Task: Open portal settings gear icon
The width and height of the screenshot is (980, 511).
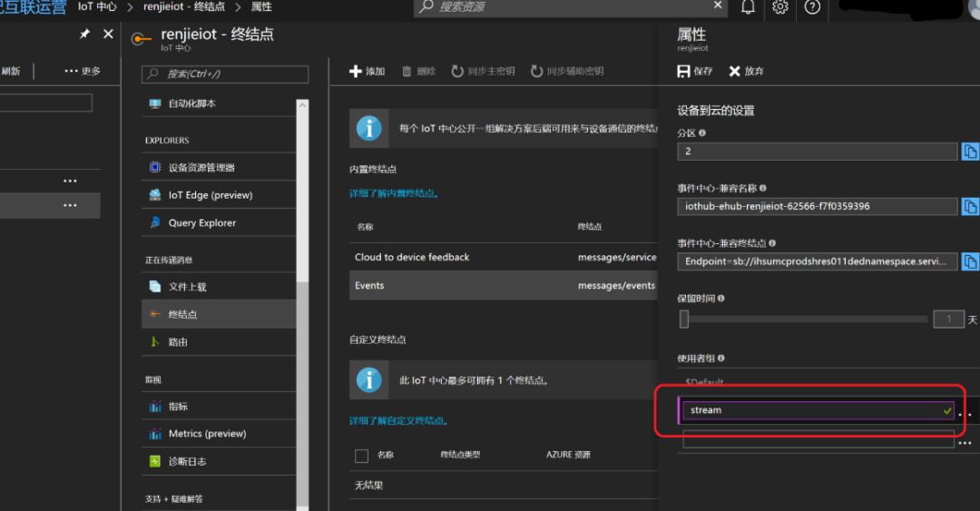Action: (780, 7)
